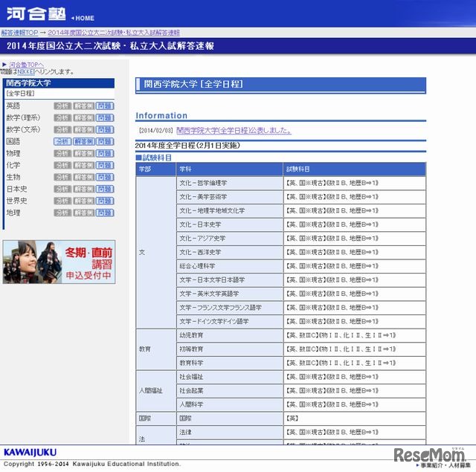The height and width of the screenshot is (472, 476).
Task: Click the 分析 button for 英語
Action: 62,106
